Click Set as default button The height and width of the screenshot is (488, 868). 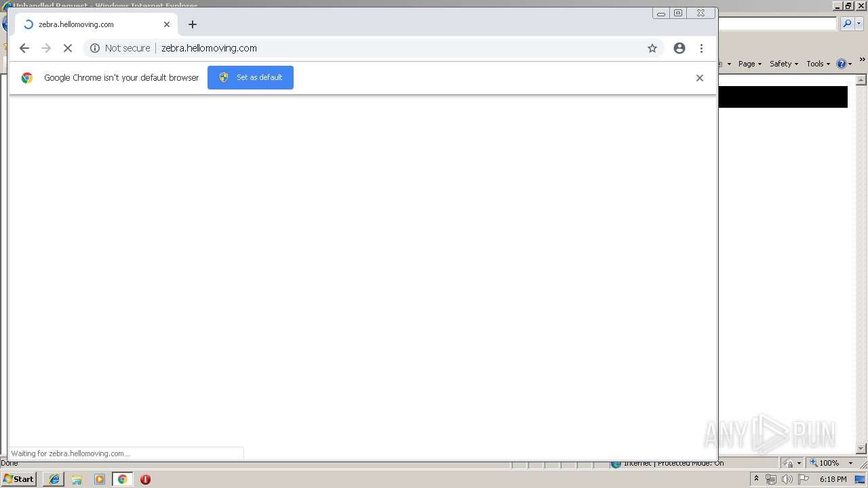(x=250, y=77)
